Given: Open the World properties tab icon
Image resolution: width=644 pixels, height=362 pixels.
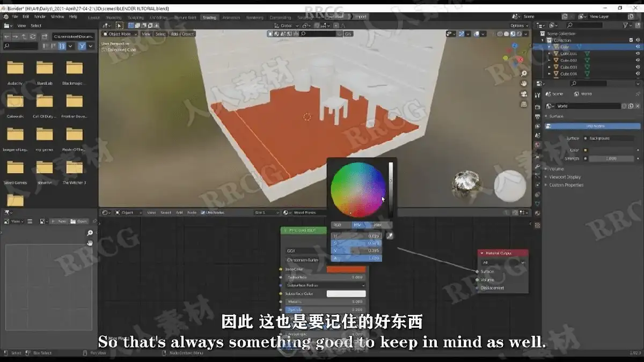Looking at the screenshot, I should [537, 145].
